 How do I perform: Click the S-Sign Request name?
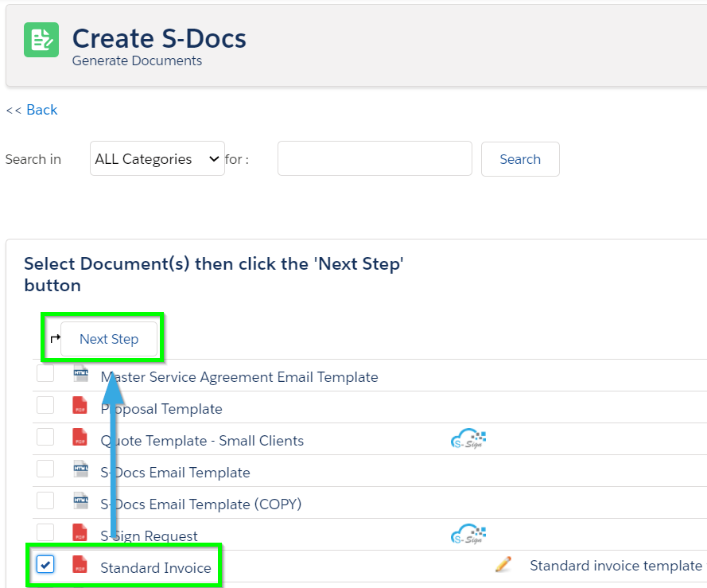point(150,536)
